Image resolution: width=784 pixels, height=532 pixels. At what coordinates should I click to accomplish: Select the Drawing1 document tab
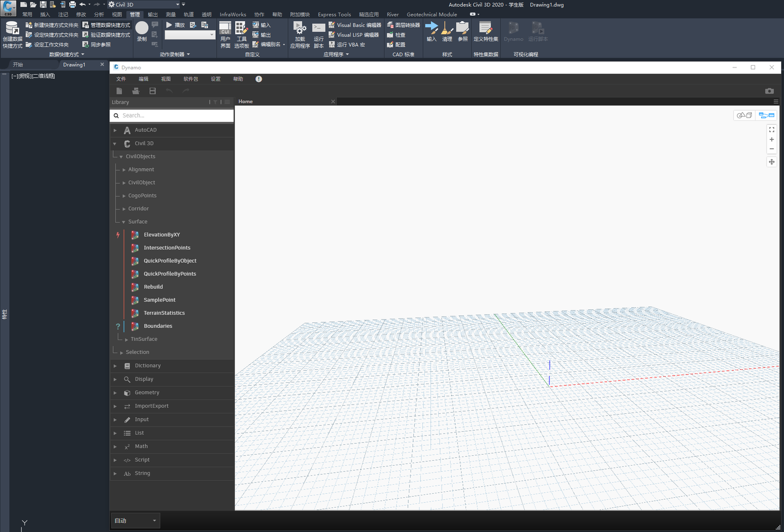[x=74, y=65]
